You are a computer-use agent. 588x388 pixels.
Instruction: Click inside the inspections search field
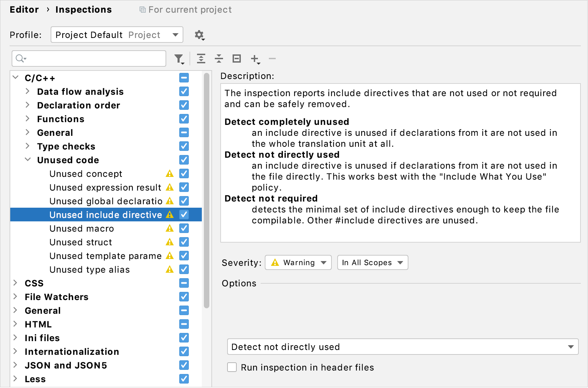coord(89,59)
